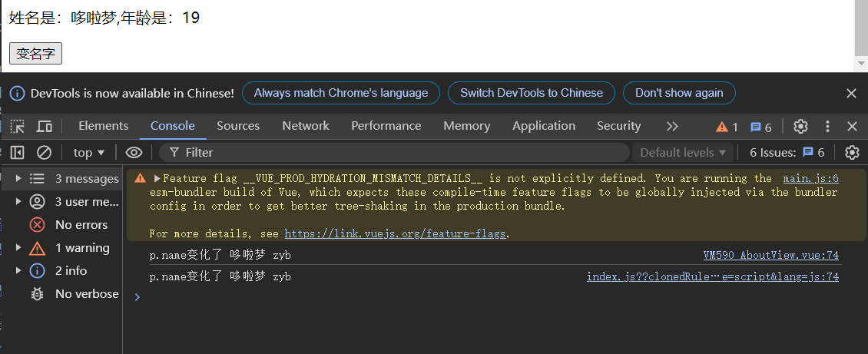Viewport: 868px width, 354px height.
Task: Switch to the Sources tab
Action: (237, 126)
